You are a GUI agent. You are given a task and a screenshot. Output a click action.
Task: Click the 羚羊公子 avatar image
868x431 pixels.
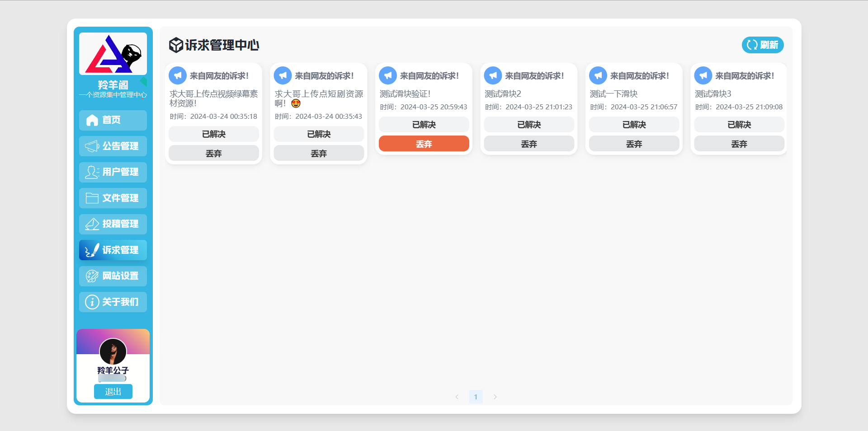113,352
